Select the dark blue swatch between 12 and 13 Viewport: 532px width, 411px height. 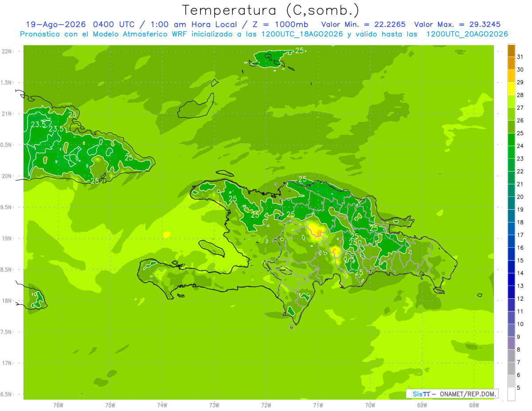(x=511, y=292)
